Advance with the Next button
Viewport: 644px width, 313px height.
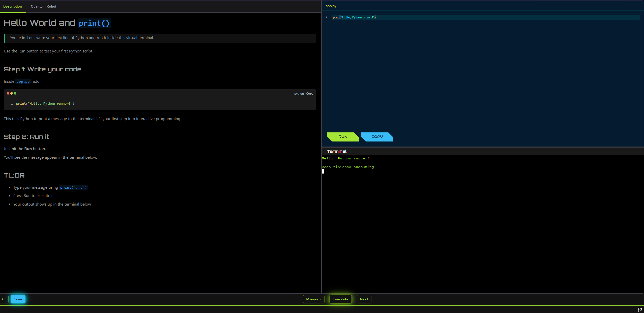coord(364,299)
